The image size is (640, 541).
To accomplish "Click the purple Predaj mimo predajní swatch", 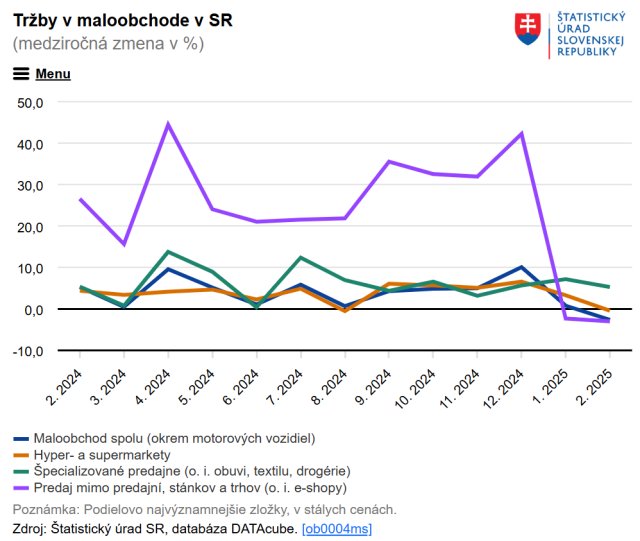I will click(x=21, y=488).
